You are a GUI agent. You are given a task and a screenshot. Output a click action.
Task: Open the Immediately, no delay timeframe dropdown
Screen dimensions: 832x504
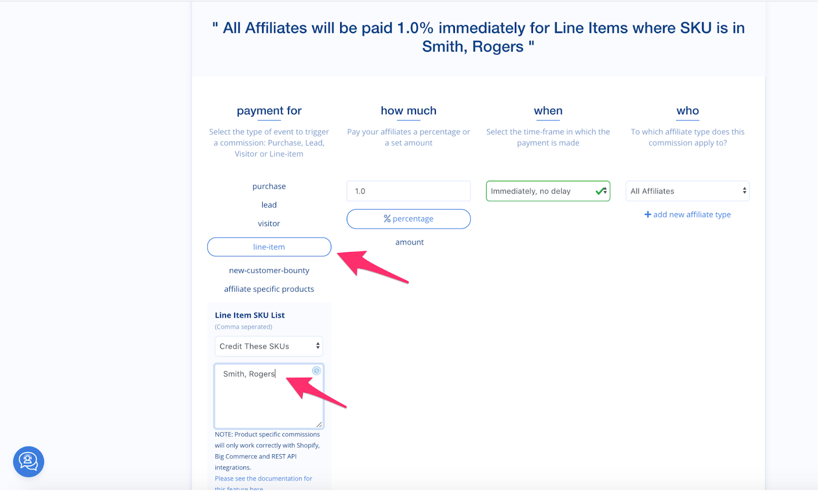pos(548,191)
